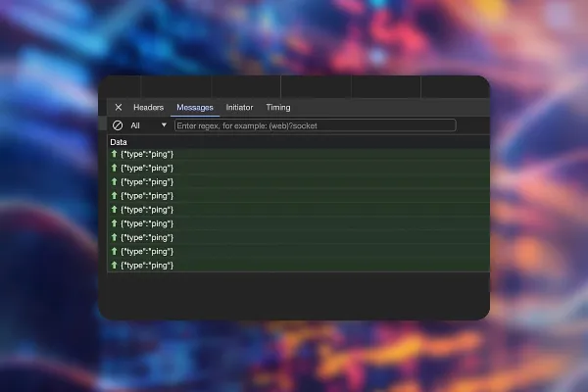Select the Timing tab
This screenshot has width=588, height=392.
point(278,107)
